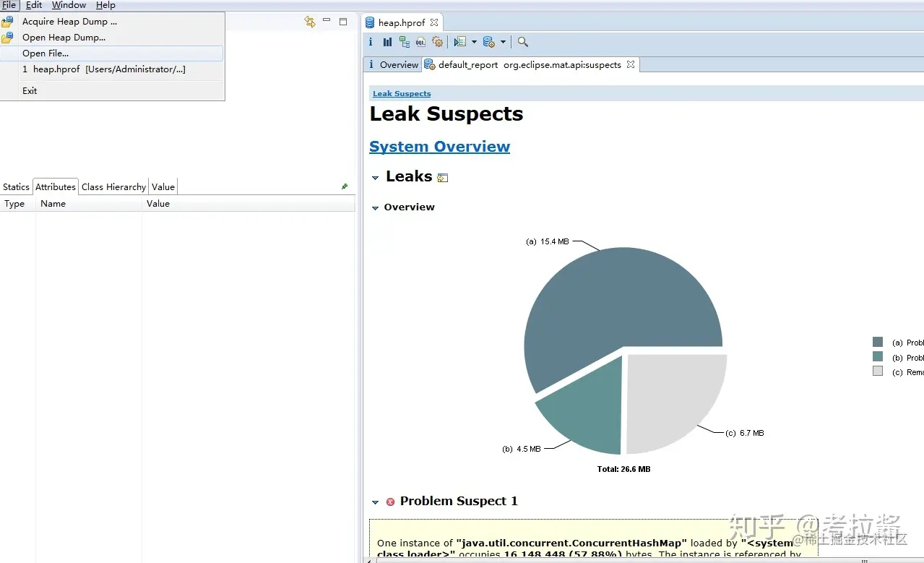Click the Type column header
This screenshot has height=563, width=924.
tap(17, 204)
